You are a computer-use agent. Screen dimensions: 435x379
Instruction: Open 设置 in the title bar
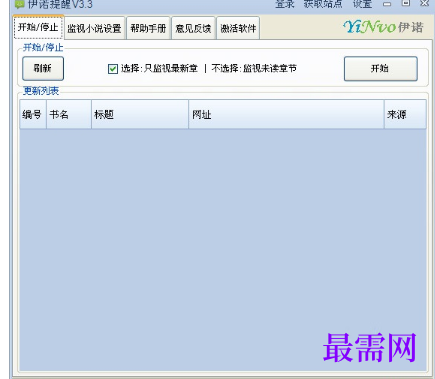point(362,4)
